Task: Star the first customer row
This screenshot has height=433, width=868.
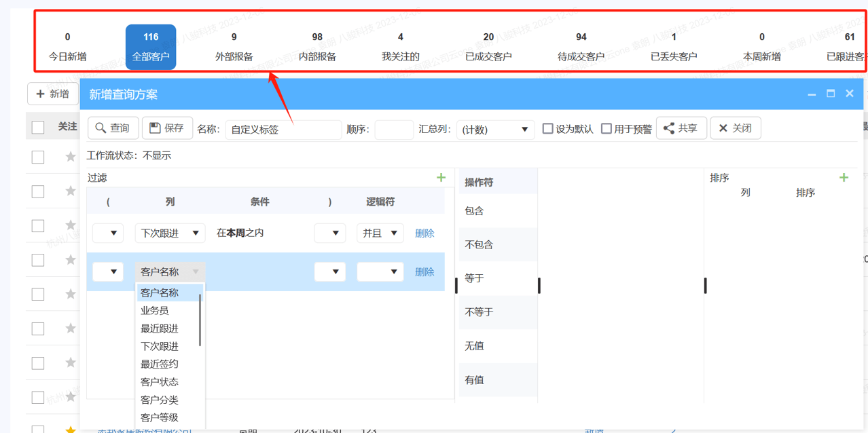Action: (x=70, y=156)
